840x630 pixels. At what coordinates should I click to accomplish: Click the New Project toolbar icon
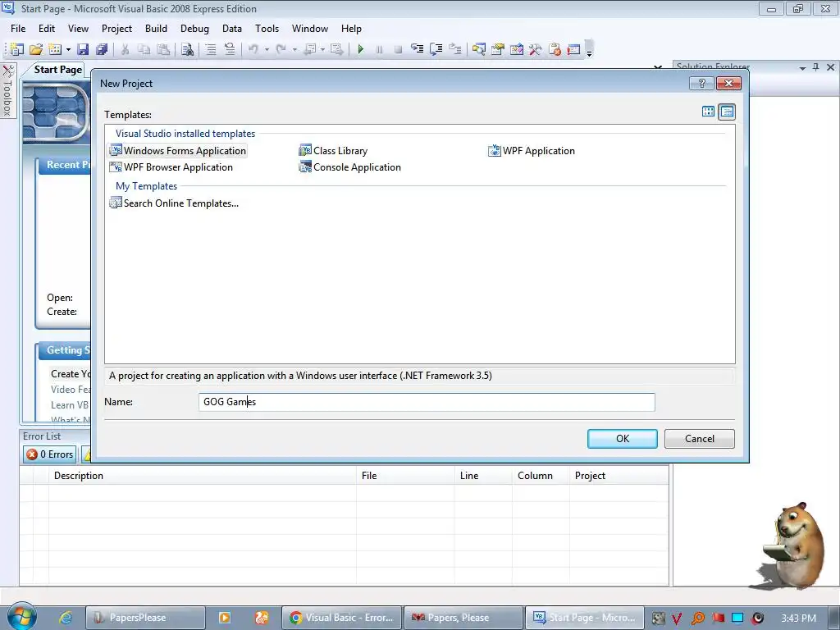(16, 49)
